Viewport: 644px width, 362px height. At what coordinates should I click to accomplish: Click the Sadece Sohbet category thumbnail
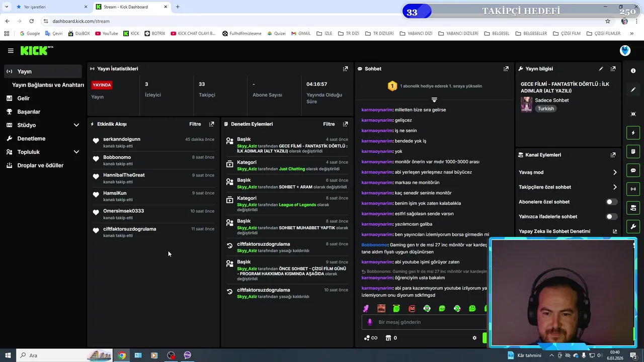(x=526, y=104)
